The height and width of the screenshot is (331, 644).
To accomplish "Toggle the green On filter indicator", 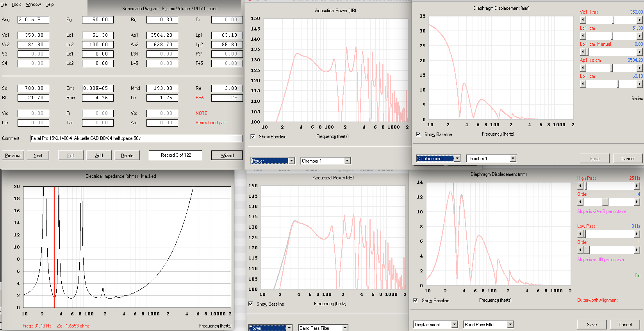I will point(637,276).
